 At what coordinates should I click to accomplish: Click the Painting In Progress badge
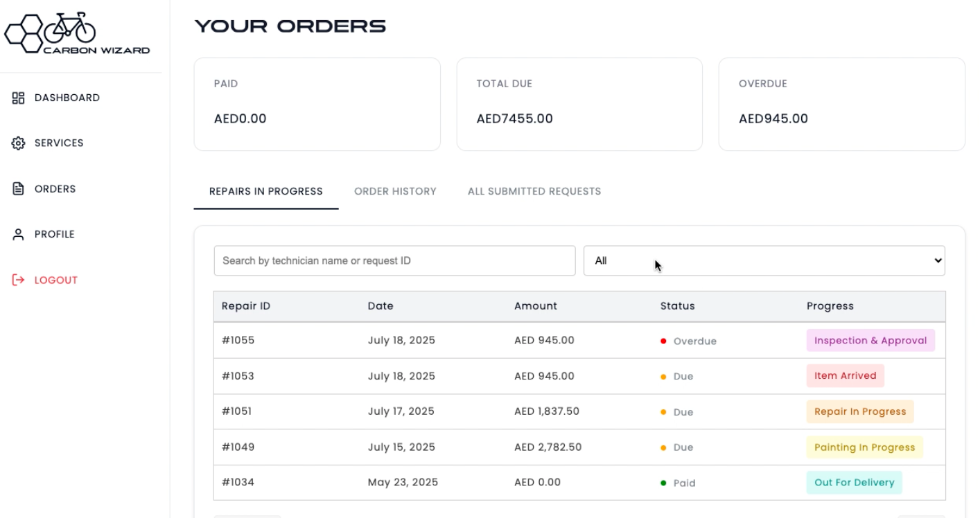[864, 447]
